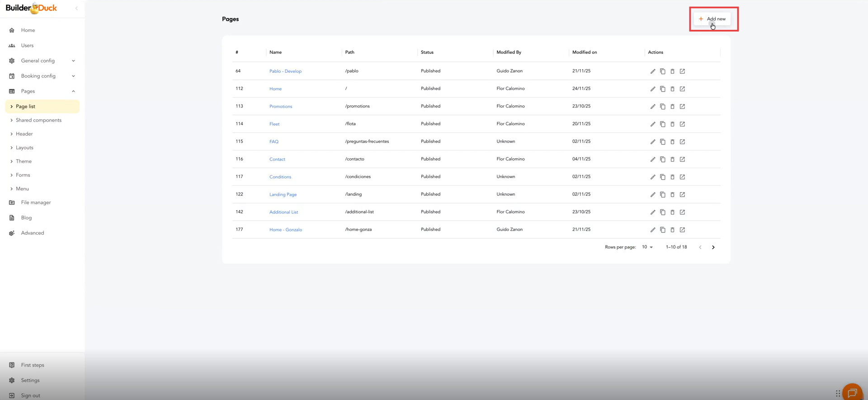Open the rows per page dropdown
Viewport: 868px width, 400px height.
[x=647, y=247]
